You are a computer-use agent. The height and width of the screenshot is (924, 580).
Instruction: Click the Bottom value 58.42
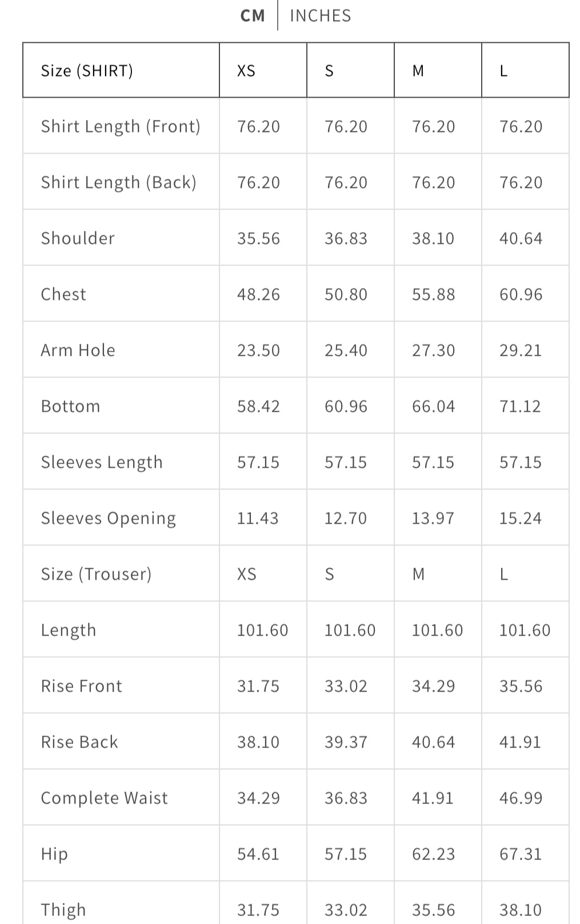pos(259,406)
